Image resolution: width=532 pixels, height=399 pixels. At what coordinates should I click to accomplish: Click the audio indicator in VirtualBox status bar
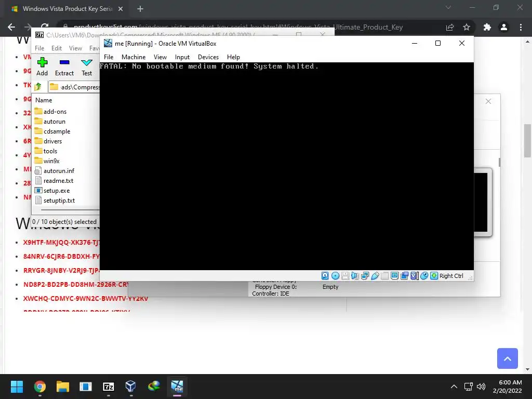[x=355, y=276]
